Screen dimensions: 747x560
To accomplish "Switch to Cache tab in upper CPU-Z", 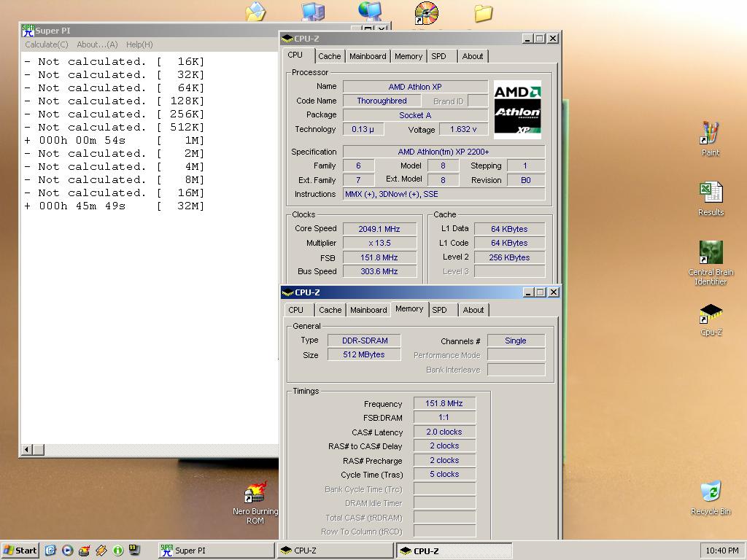I will [330, 56].
